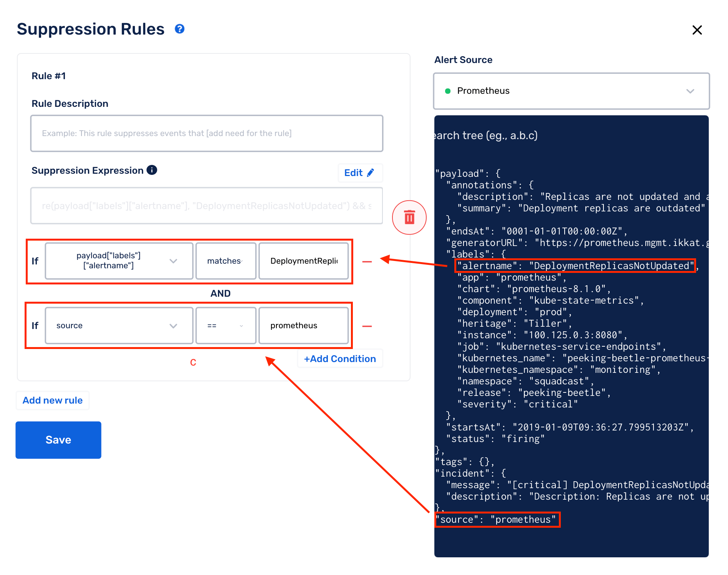The width and height of the screenshot is (728, 575).
Task: Edit the prometheus value field
Action: pyautogui.click(x=304, y=326)
